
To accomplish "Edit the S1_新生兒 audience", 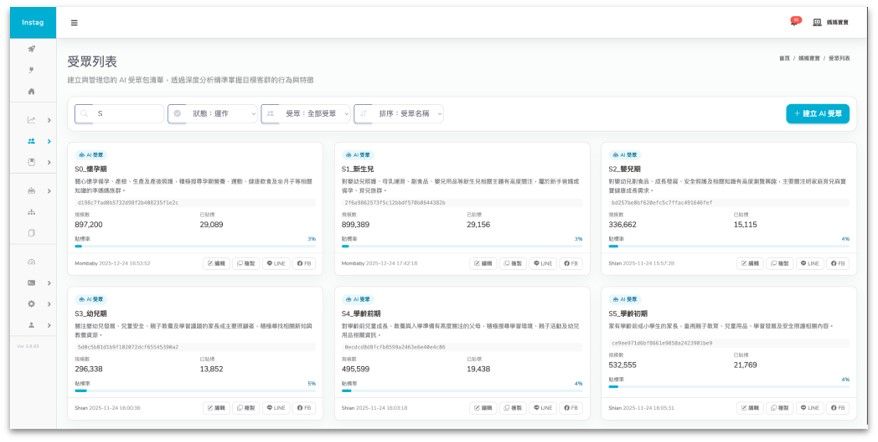I will pyautogui.click(x=483, y=263).
